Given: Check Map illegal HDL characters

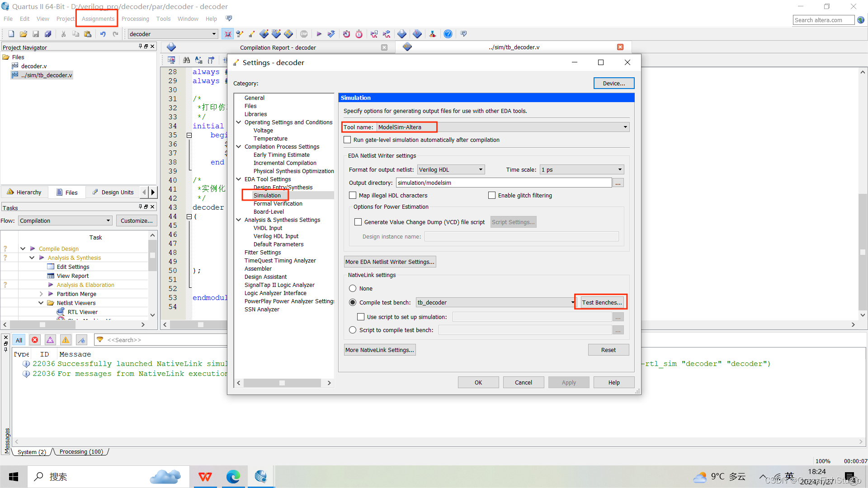Looking at the screenshot, I should pyautogui.click(x=353, y=195).
